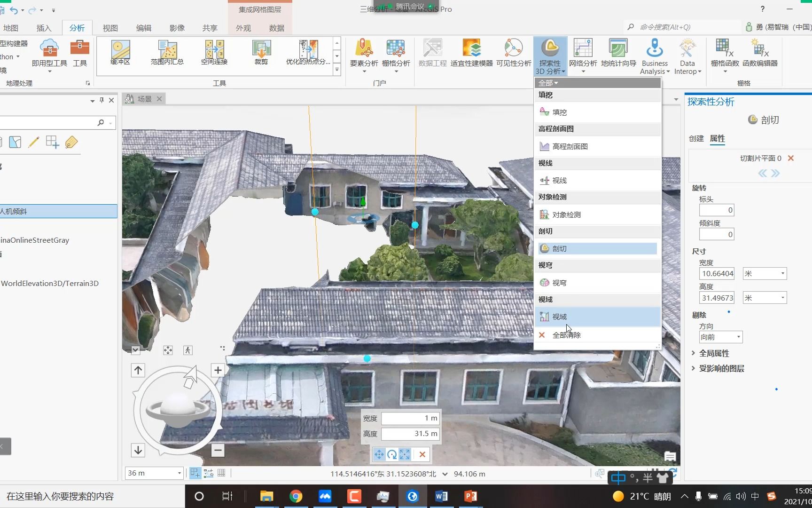Image resolution: width=812 pixels, height=508 pixels.
Task: Delete slice plane 0 with red X
Action: click(x=791, y=159)
